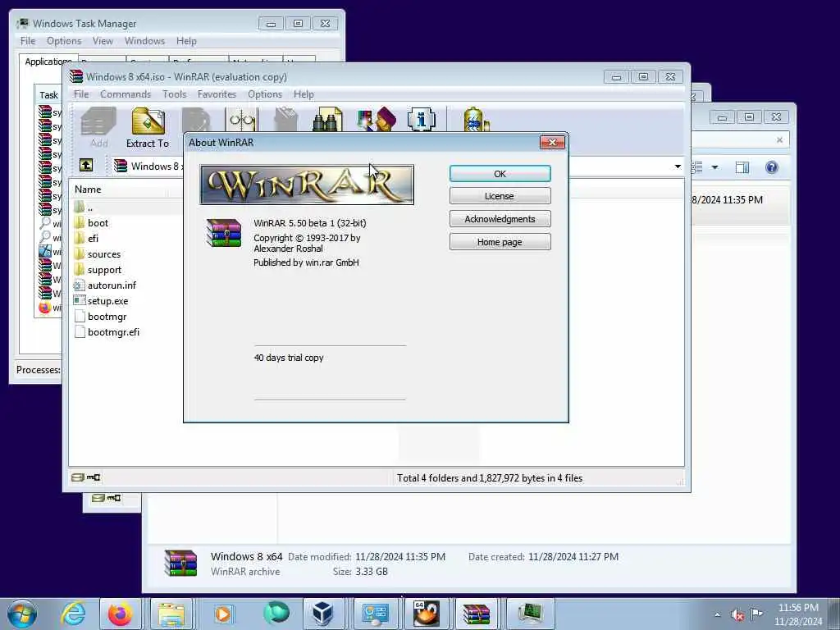
Task: Click the change view icon in the Explorer window
Action: point(697,167)
